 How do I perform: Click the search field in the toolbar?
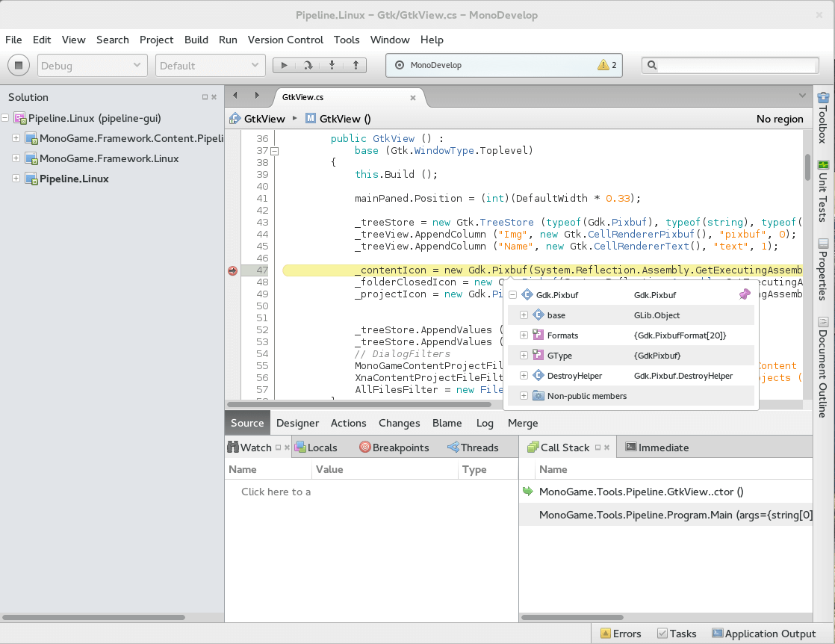click(730, 65)
